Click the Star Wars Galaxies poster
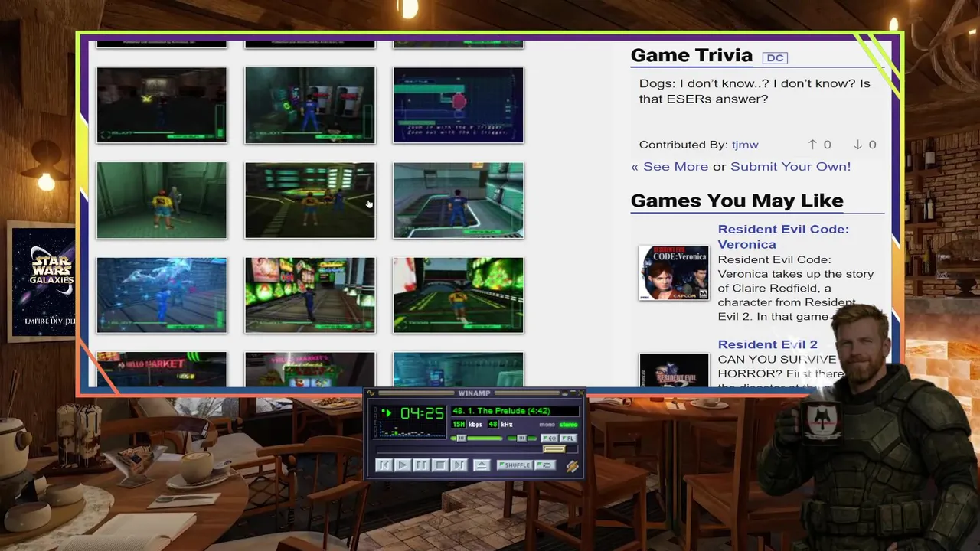 (42, 282)
